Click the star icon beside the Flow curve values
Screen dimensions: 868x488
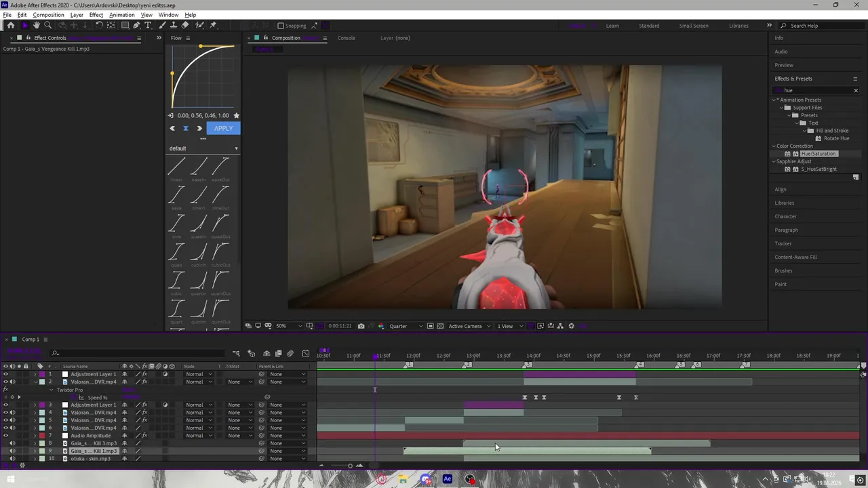236,115
